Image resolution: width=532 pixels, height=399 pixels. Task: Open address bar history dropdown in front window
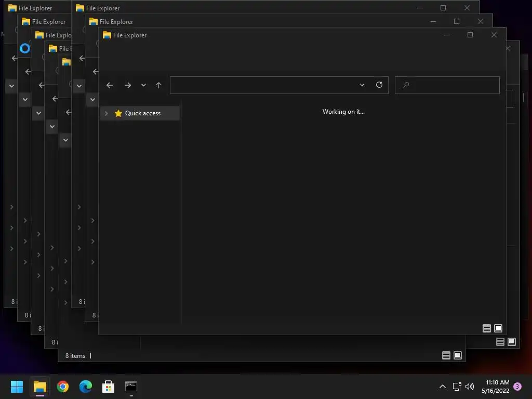click(362, 85)
